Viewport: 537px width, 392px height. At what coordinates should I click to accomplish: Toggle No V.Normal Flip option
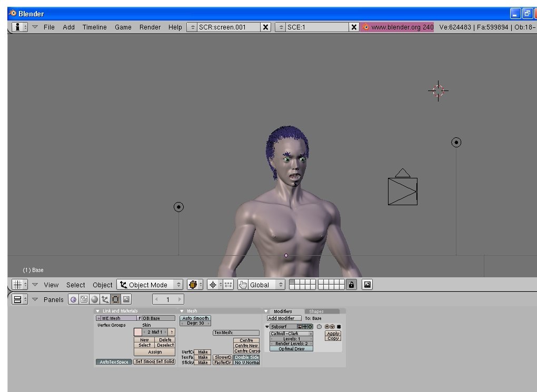[x=246, y=363]
